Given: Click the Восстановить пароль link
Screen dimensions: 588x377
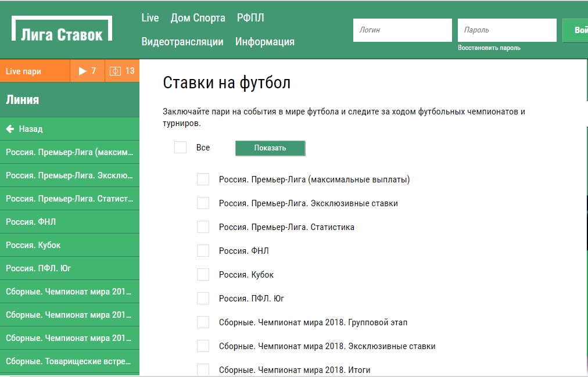Looking at the screenshot, I should click(489, 48).
